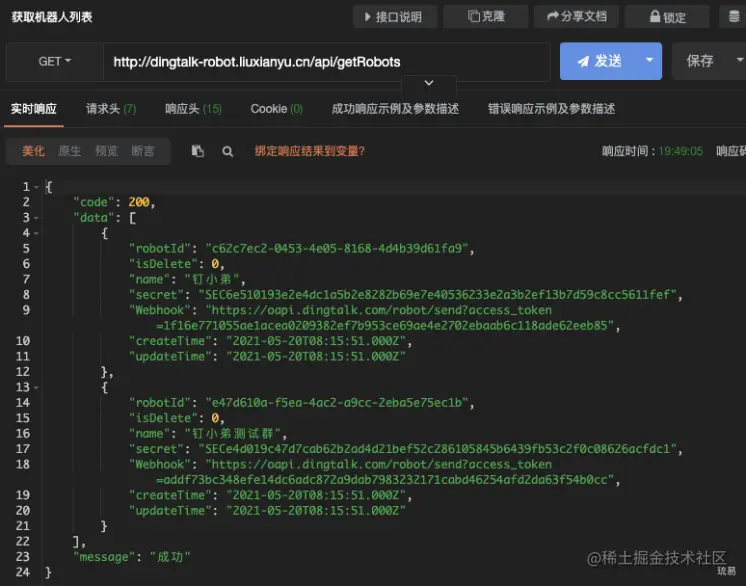The width and height of the screenshot is (746, 586).
Task: Switch to 实时响应 tab
Action: 34,109
